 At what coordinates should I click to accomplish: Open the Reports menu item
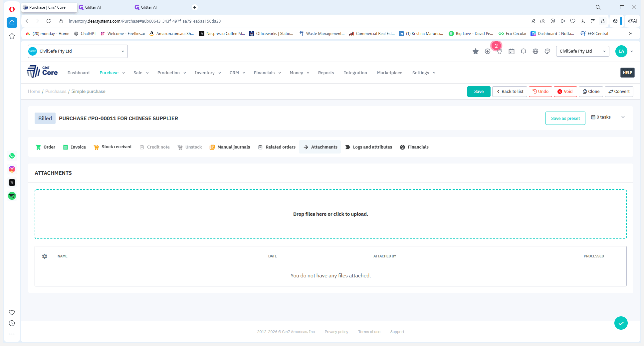326,73
